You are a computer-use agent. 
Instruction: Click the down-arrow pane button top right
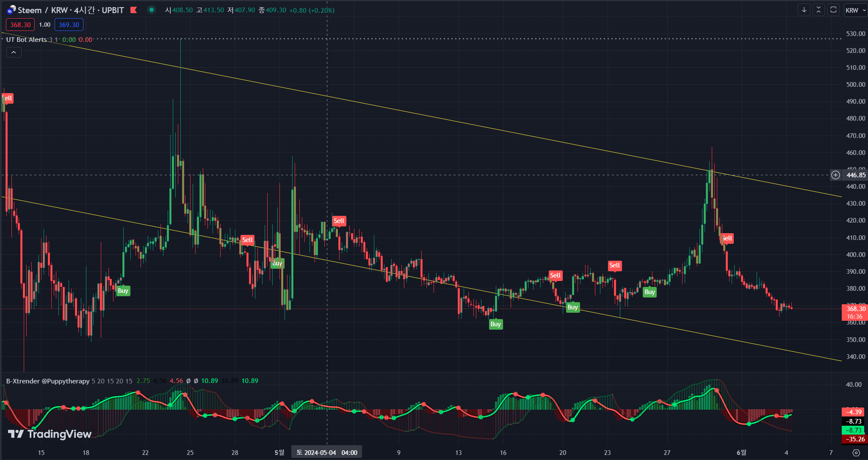coord(804,10)
